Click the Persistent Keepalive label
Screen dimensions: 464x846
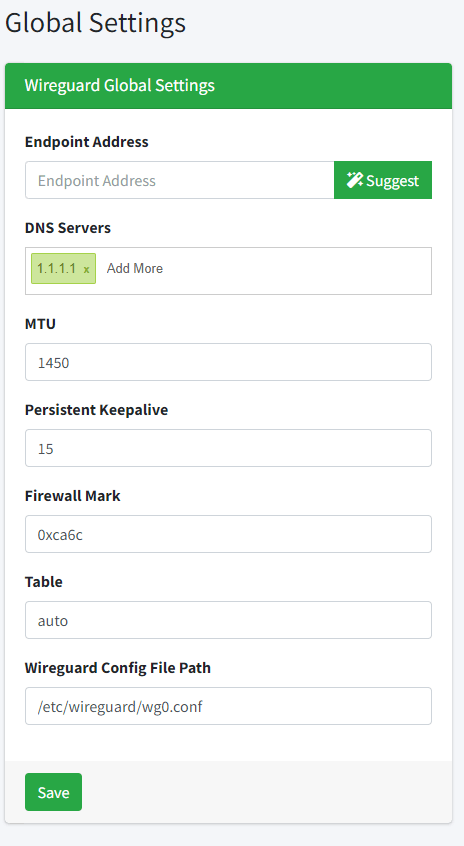(x=96, y=410)
